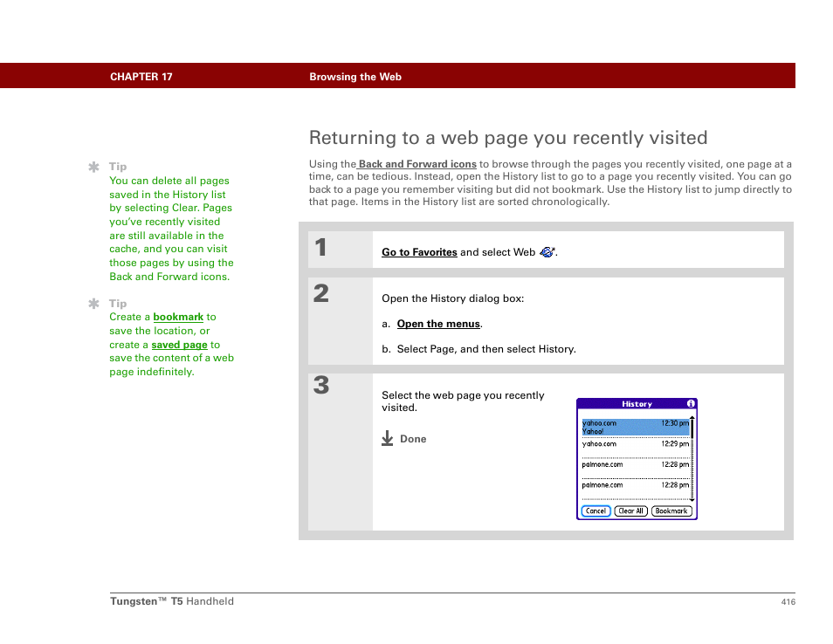Click the info icon in History dialog
The height and width of the screenshot is (644, 833).
691,403
